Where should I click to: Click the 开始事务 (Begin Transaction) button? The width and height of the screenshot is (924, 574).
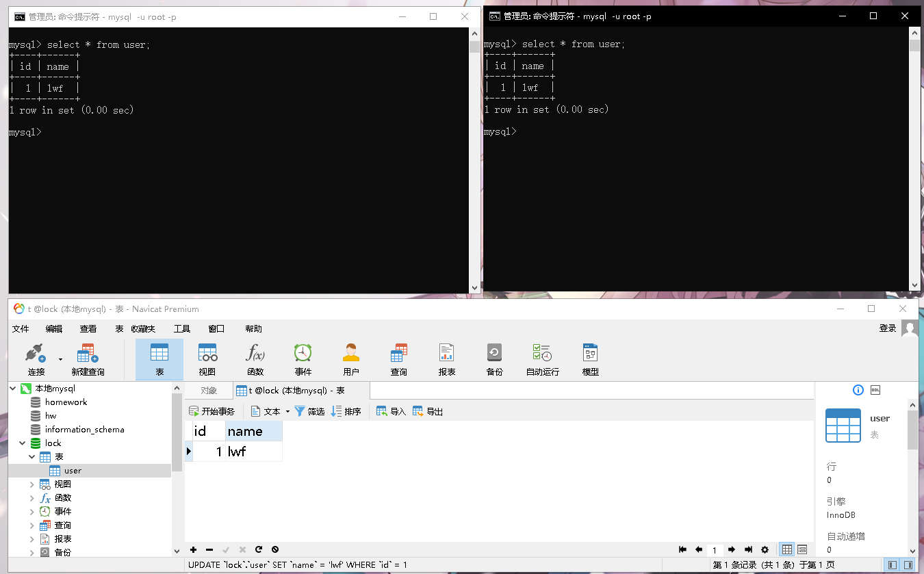[211, 411]
